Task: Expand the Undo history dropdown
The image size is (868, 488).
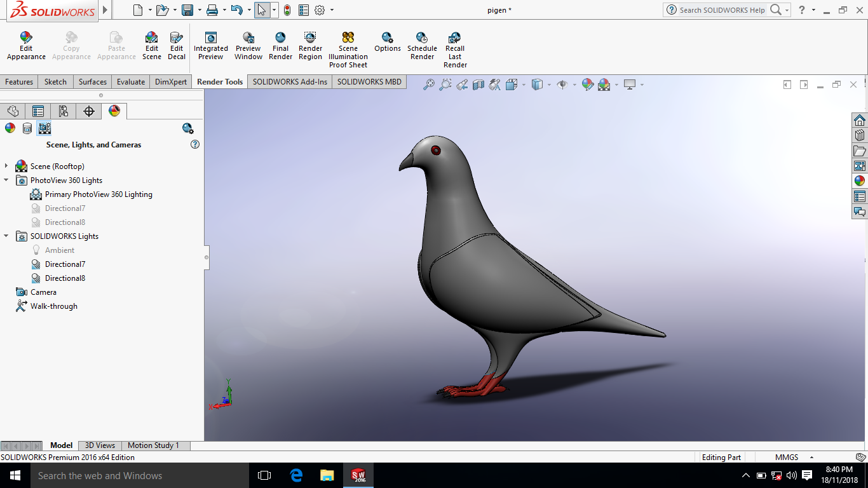Action: tap(248, 10)
